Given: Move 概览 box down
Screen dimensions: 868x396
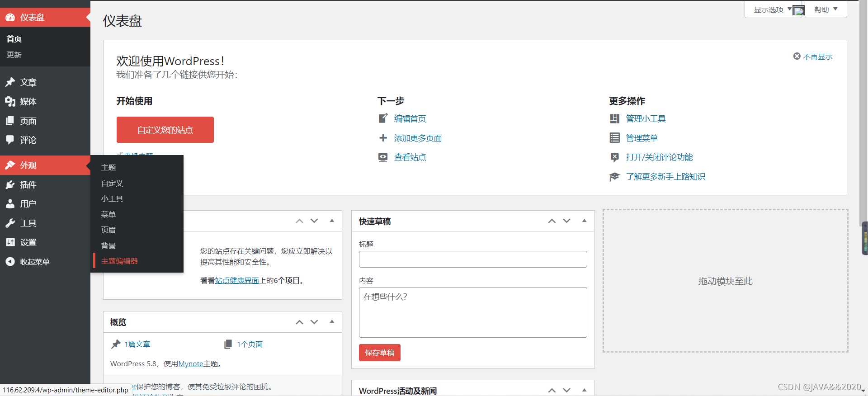Looking at the screenshot, I should pyautogui.click(x=314, y=322).
